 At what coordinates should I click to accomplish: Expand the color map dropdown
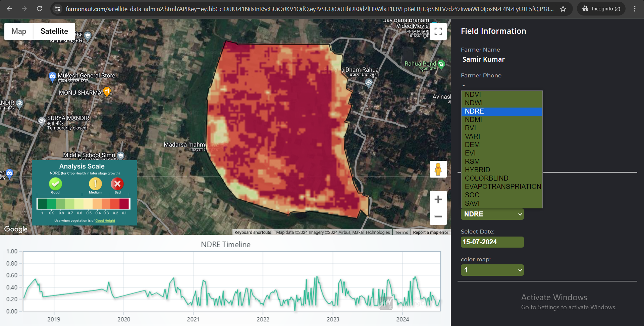492,270
